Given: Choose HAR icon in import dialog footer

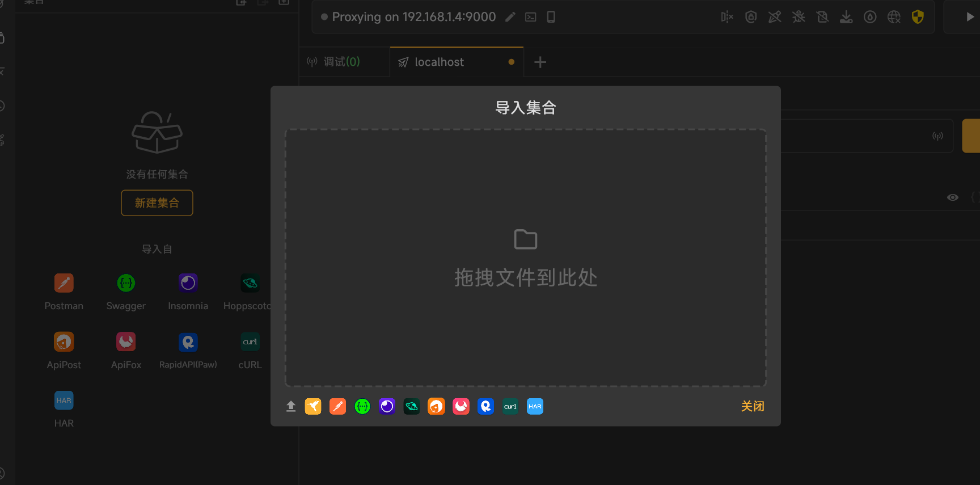Looking at the screenshot, I should [x=535, y=406].
